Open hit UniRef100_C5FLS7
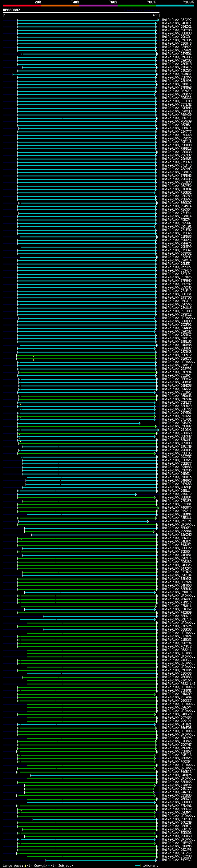The width and height of the screenshot is (197, 868). [176, 403]
